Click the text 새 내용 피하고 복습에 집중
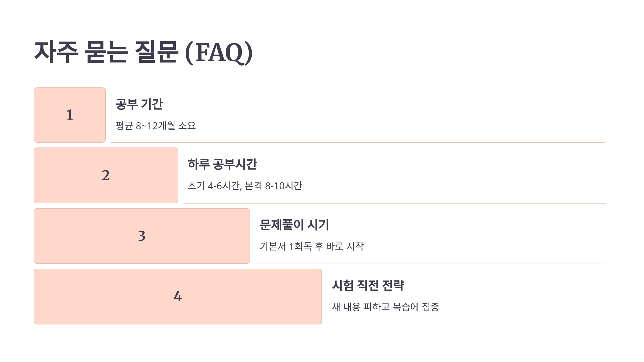This screenshot has width=644, height=362. (x=386, y=307)
